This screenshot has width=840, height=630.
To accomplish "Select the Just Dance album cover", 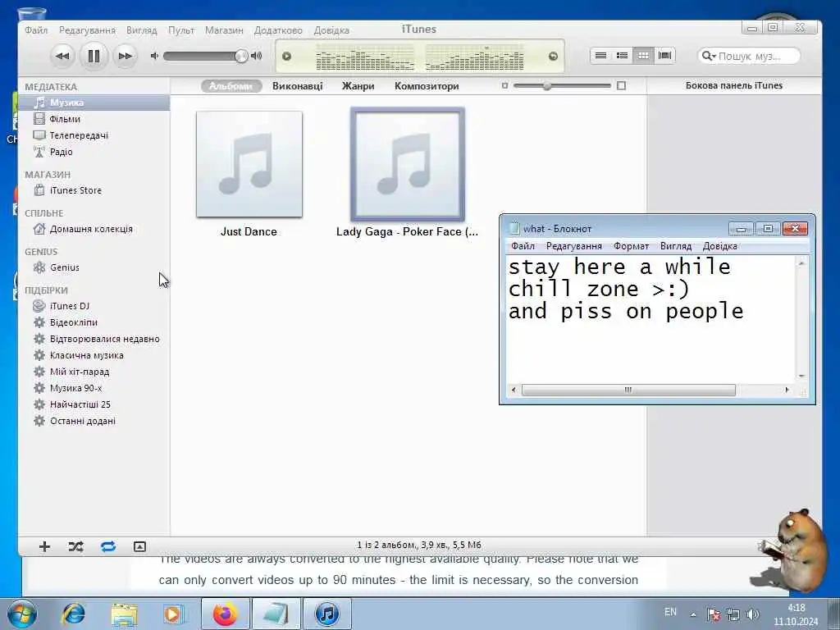I will tap(249, 164).
